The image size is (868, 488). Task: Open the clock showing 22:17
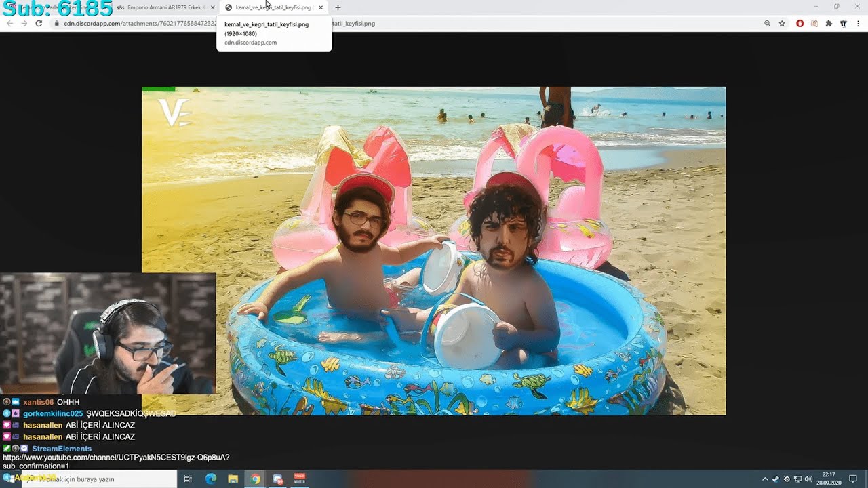[x=829, y=479]
